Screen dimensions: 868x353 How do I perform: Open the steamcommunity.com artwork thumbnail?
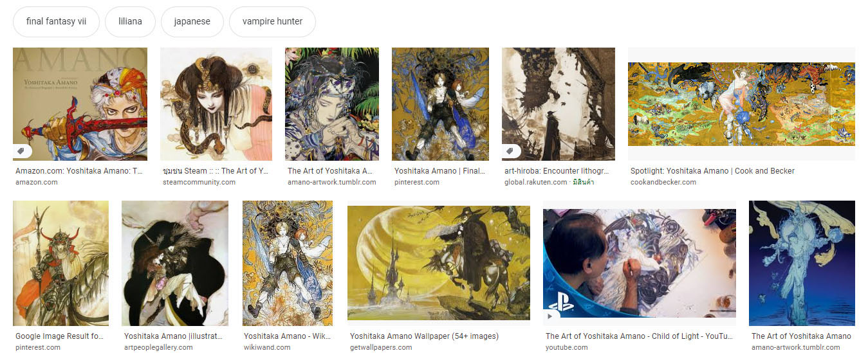pos(216,104)
